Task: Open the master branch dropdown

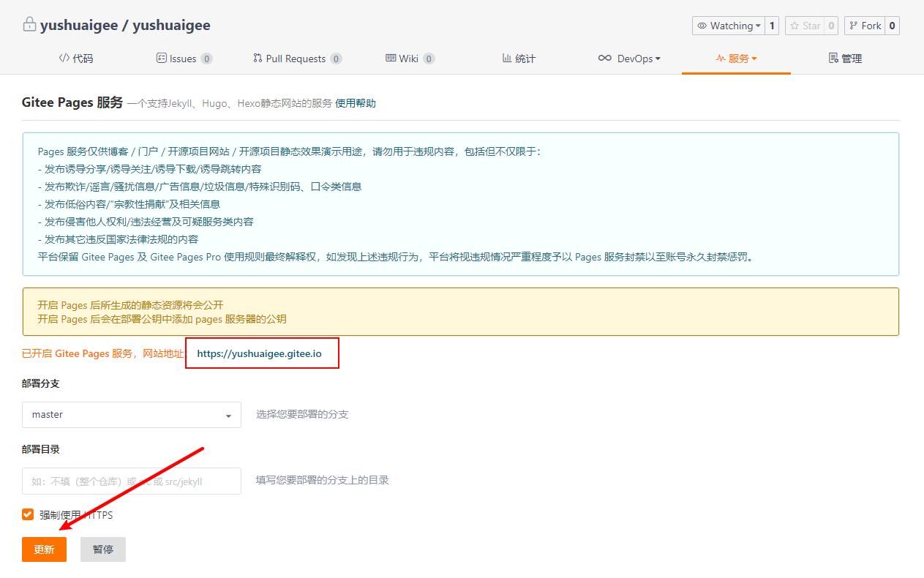Action: tap(132, 415)
